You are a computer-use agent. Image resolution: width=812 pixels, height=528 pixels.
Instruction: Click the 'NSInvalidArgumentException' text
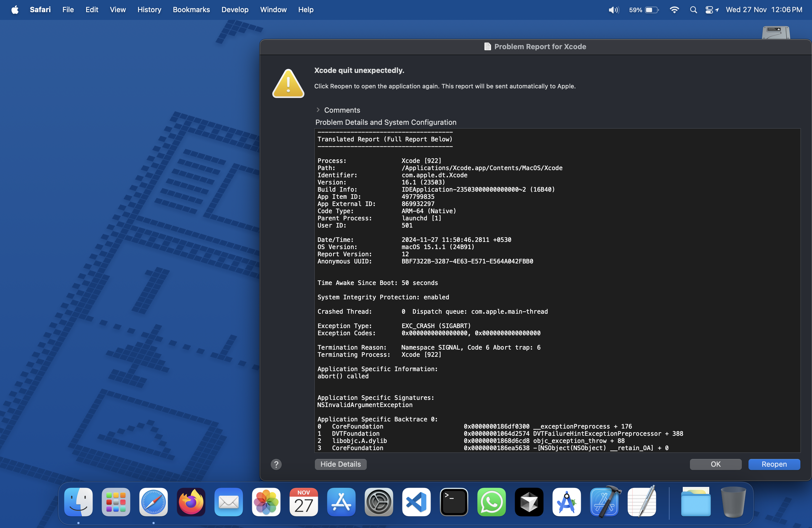[x=365, y=405]
